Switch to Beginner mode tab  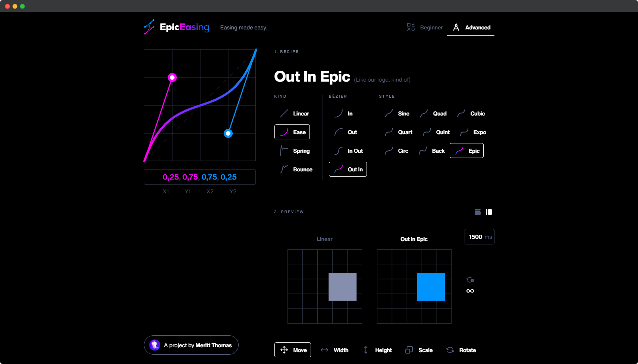[x=425, y=28]
